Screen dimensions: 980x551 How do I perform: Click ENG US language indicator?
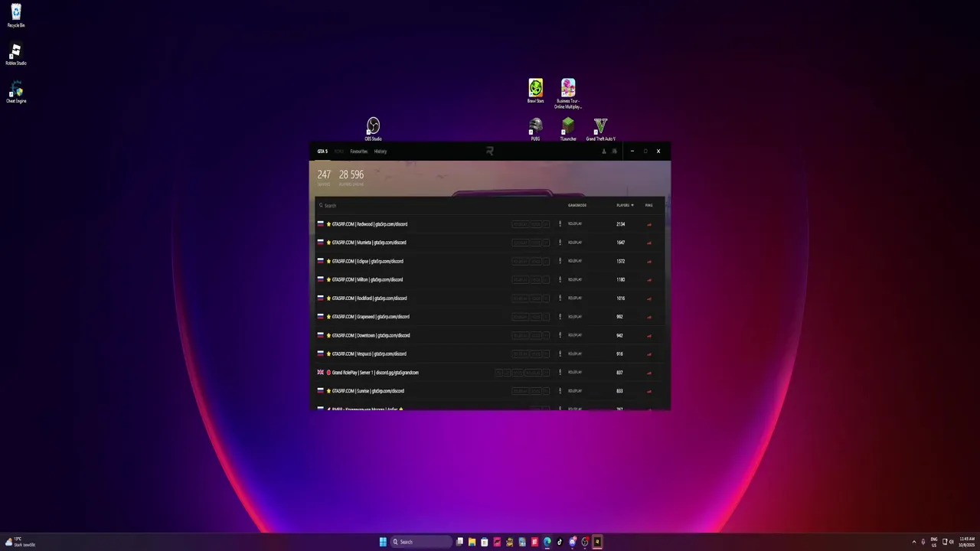(x=934, y=542)
